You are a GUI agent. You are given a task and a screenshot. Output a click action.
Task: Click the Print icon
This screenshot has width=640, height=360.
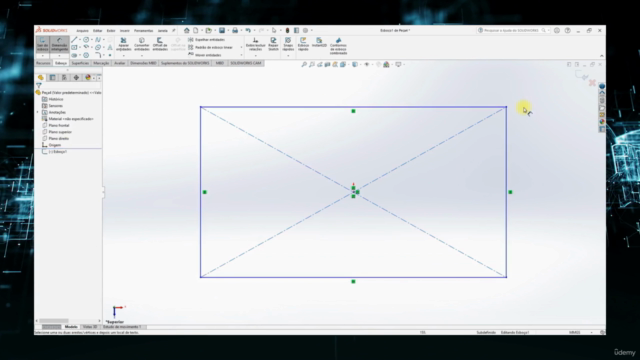point(235,30)
